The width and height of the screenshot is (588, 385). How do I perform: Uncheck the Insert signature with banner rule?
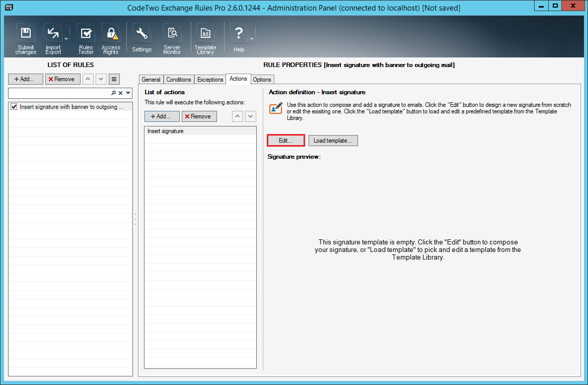tap(14, 107)
